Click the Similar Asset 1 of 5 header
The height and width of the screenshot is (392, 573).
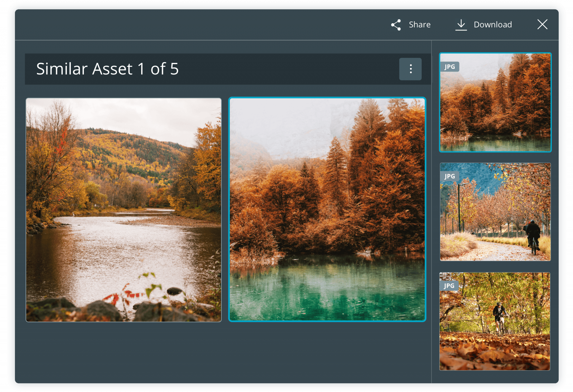point(107,69)
